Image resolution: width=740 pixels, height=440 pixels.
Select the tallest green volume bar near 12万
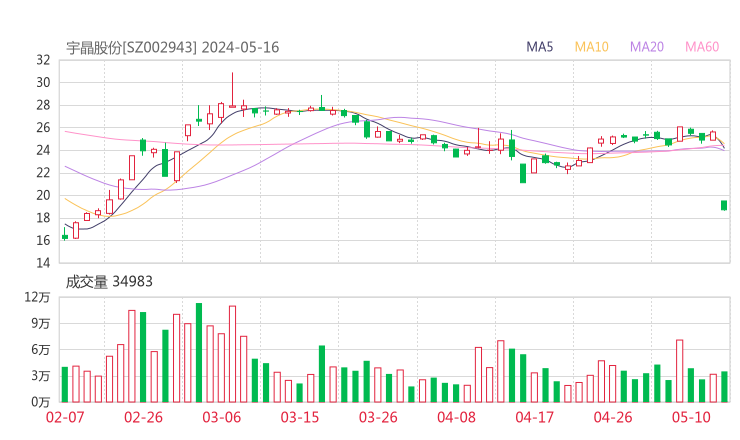tap(199, 353)
